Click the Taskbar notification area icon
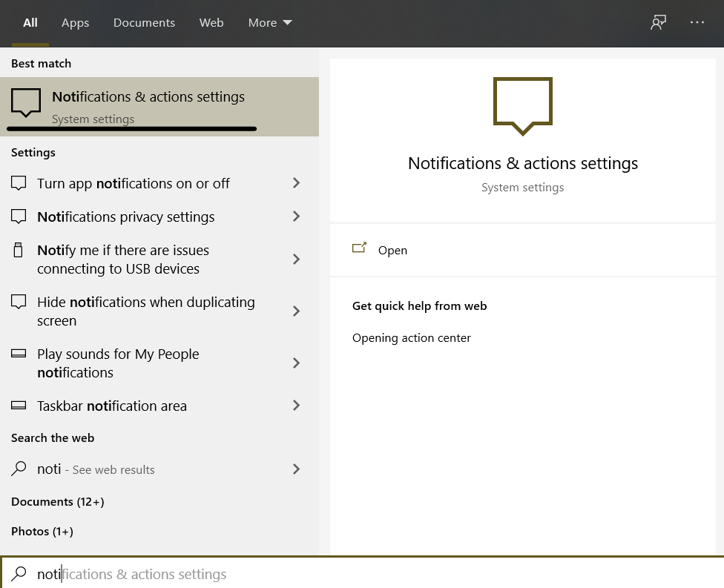This screenshot has width=724, height=588. (19, 406)
